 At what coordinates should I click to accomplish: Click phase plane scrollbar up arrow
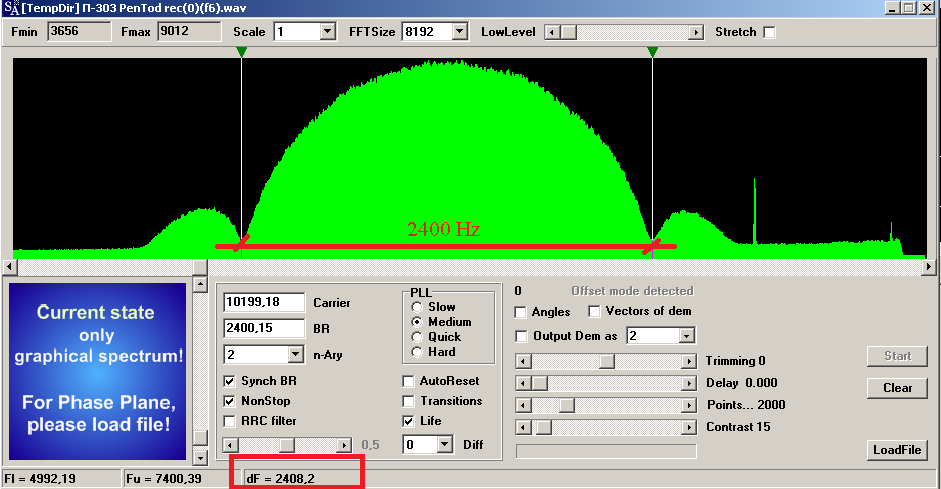pos(200,284)
